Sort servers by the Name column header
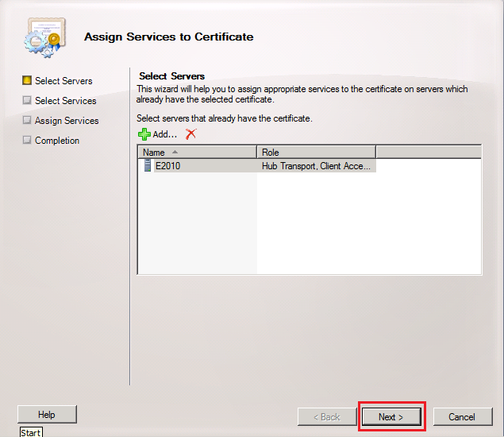Viewport: 504px width, 437px height. coord(154,152)
